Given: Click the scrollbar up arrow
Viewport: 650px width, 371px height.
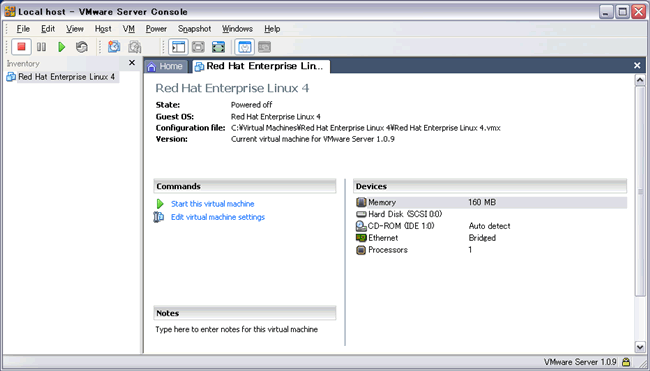Looking at the screenshot, I should (x=640, y=80).
